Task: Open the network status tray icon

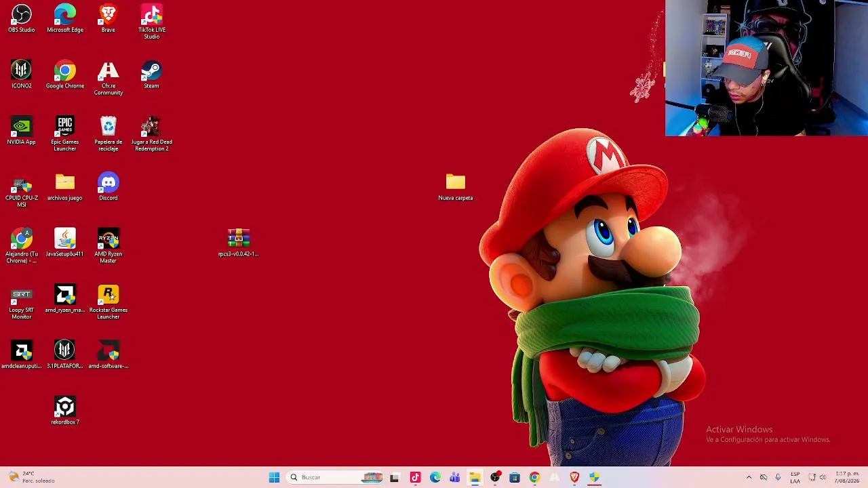Action: (812, 477)
